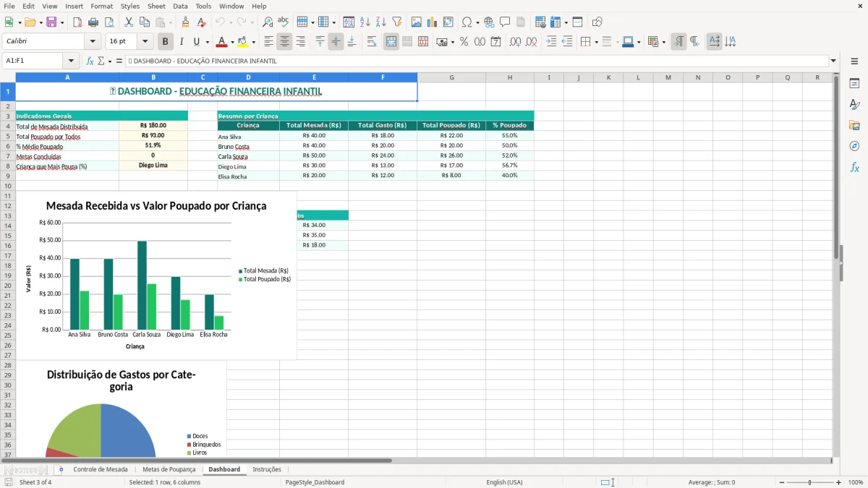
Task: Click Clear Direct Formatting icon
Action: pos(201,22)
